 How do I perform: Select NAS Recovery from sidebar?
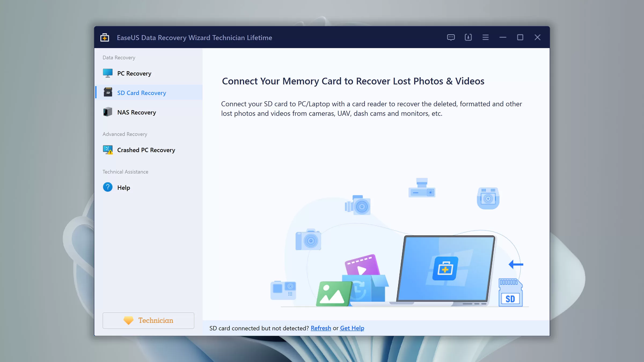point(136,112)
